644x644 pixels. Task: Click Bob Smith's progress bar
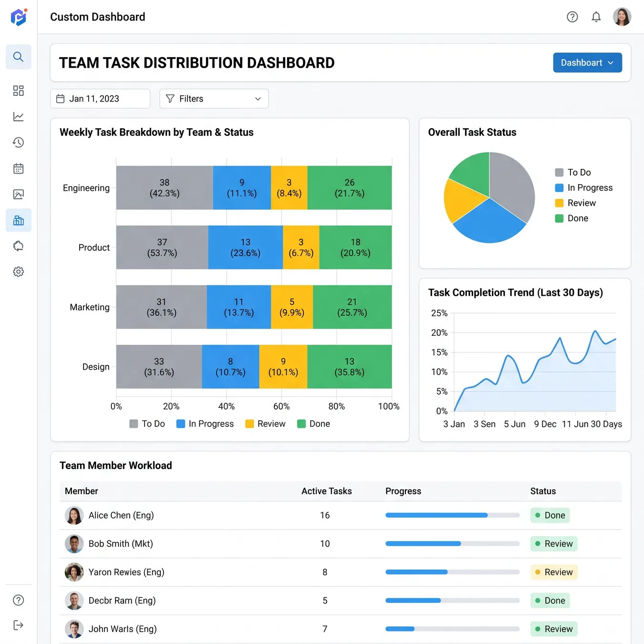(453, 544)
